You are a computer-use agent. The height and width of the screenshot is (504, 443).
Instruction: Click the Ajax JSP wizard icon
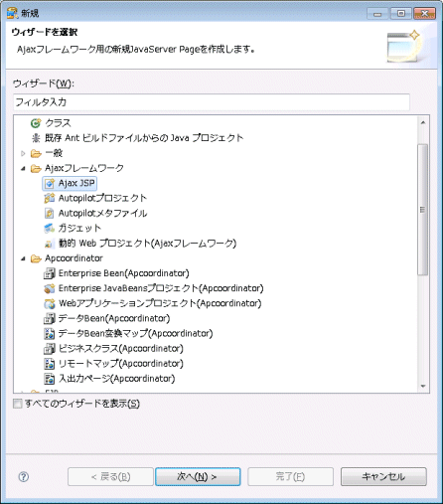point(50,184)
